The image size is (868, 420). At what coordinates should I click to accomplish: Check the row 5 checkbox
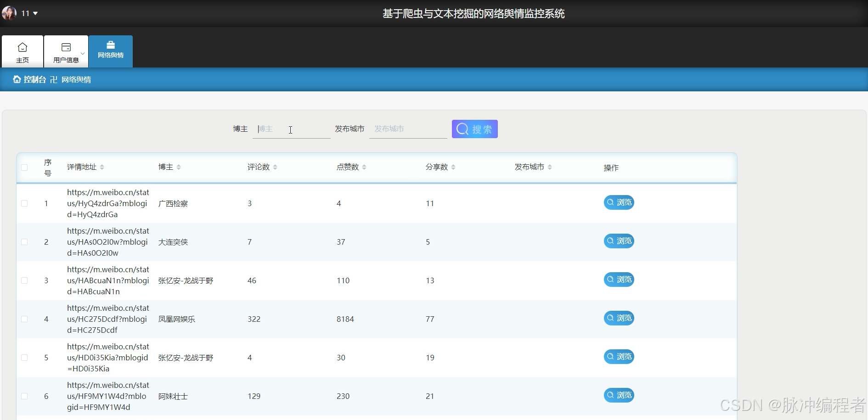[24, 358]
